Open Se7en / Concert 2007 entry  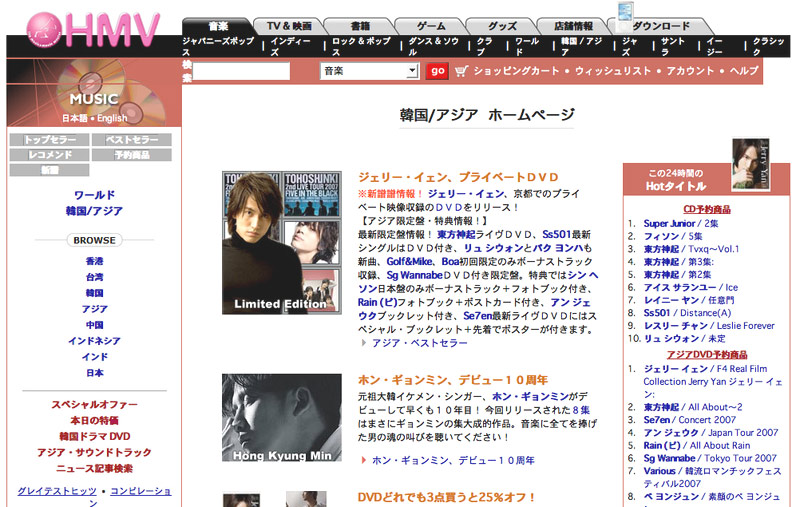[689, 420]
